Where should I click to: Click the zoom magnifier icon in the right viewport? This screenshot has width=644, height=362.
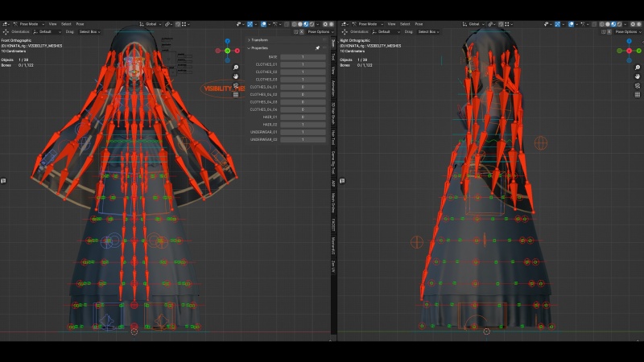click(x=638, y=67)
